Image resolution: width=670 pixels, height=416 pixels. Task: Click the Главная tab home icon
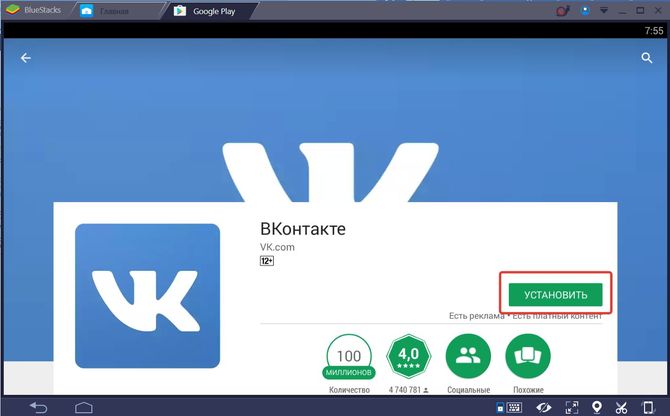pyautogui.click(x=86, y=12)
